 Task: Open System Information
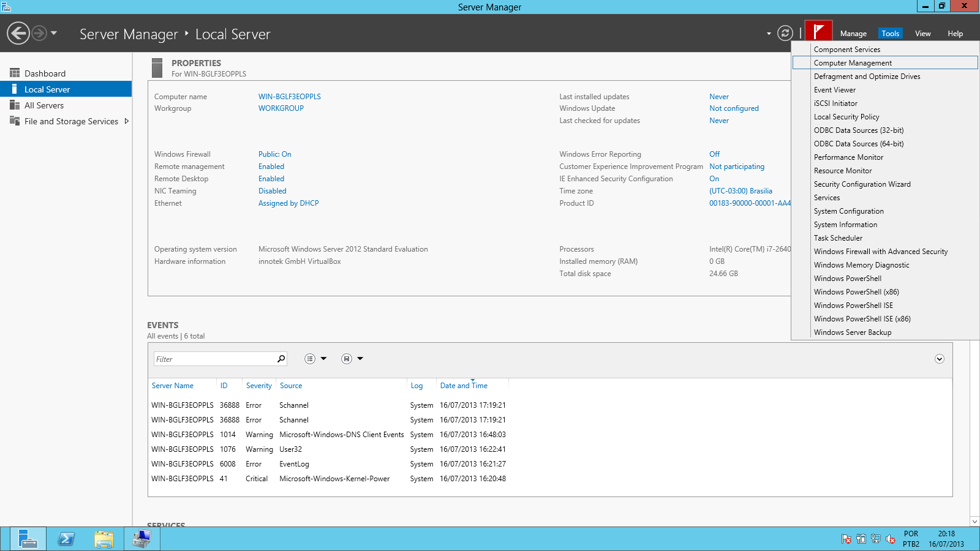coord(885,225)
